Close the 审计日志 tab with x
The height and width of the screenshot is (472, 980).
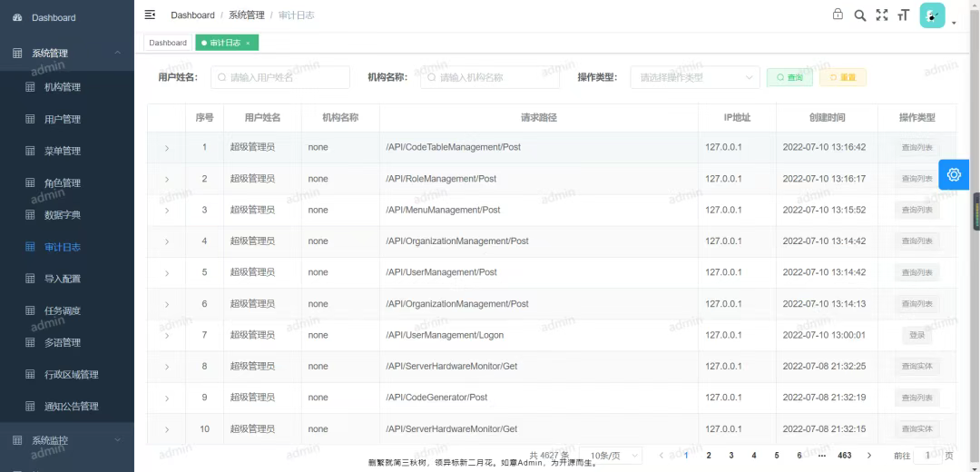(248, 44)
